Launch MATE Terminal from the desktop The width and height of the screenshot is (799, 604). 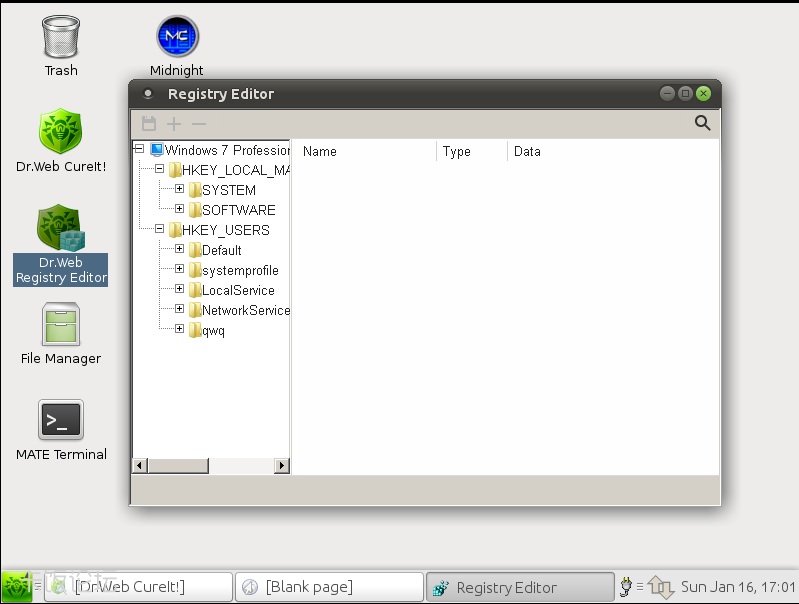pos(60,421)
